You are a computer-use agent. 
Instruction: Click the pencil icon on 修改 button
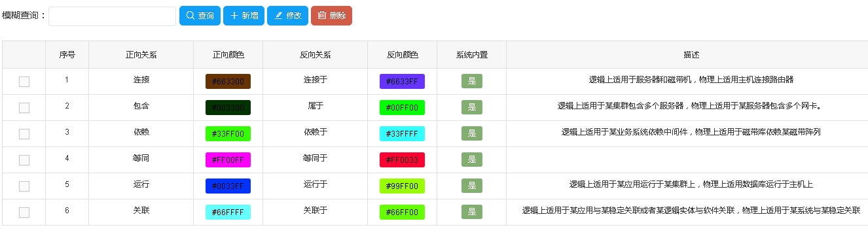coord(278,16)
